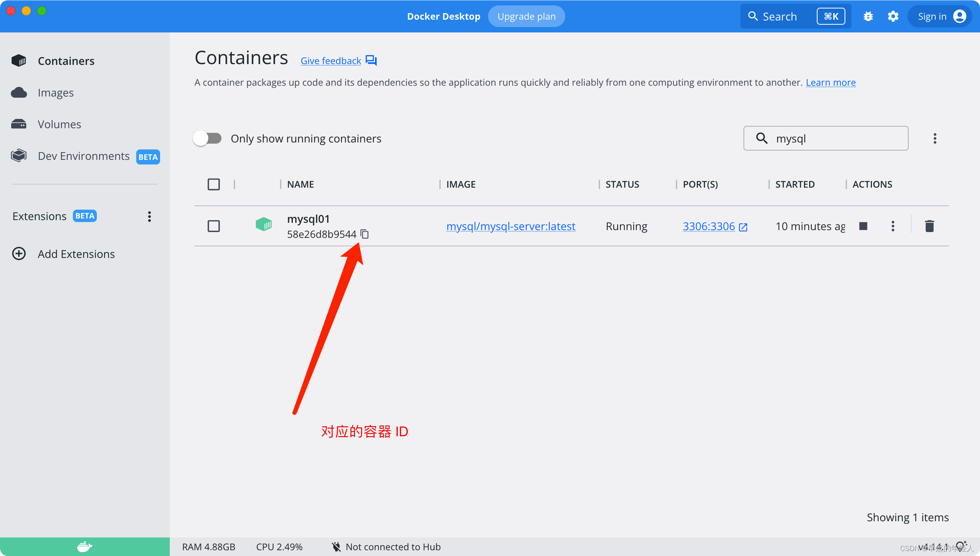Open Dev Environments in sidebar
Viewport: 980px width, 556px height.
[x=84, y=156]
